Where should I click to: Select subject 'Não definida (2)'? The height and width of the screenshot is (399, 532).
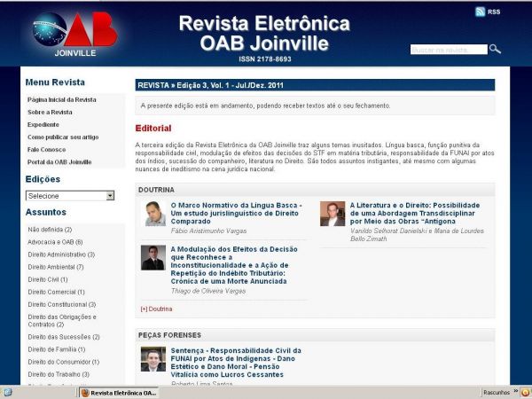coord(50,230)
